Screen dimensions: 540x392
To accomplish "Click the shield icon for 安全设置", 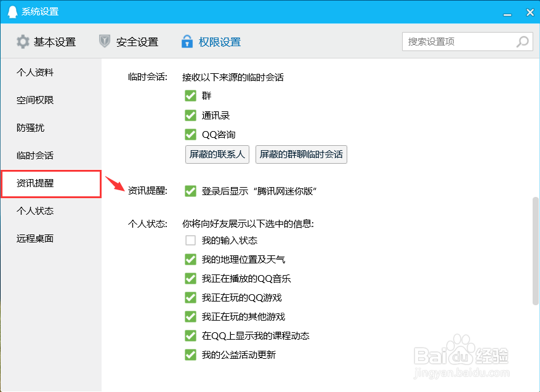I will (105, 41).
